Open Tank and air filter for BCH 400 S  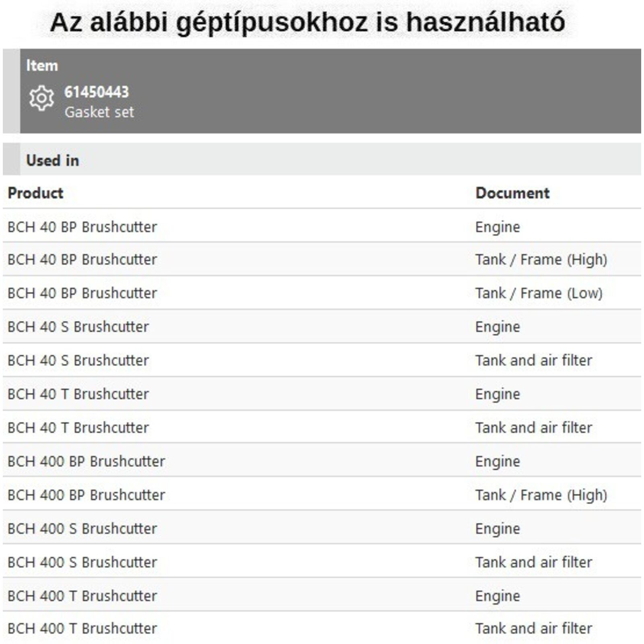[x=533, y=562]
